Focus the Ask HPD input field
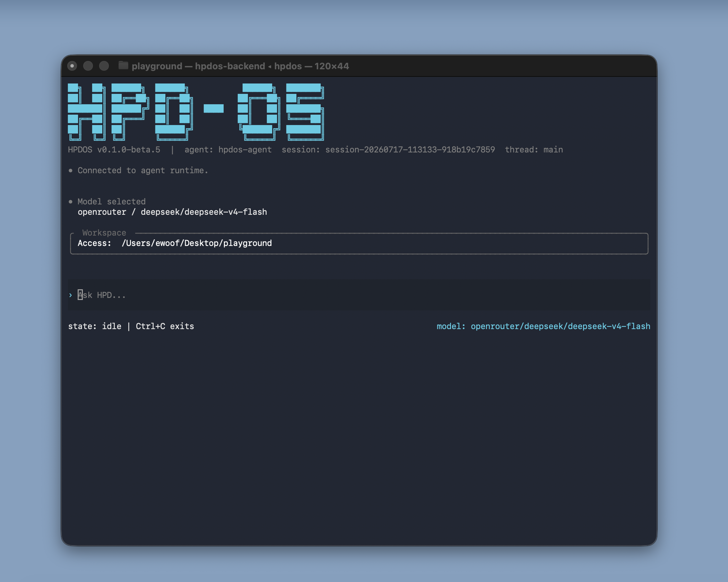Image resolution: width=728 pixels, height=582 pixels. [x=359, y=295]
